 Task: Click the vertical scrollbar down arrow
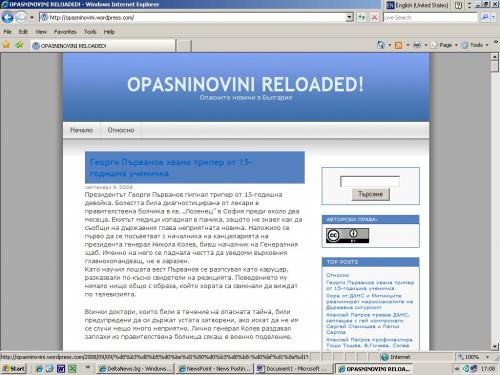(x=495, y=347)
